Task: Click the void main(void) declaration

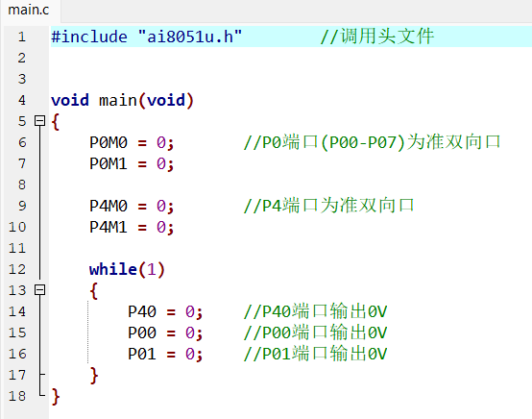Action: [122, 100]
